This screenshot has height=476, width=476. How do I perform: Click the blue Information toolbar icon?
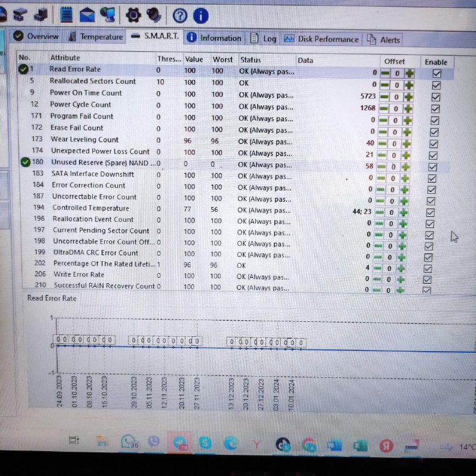point(200,16)
